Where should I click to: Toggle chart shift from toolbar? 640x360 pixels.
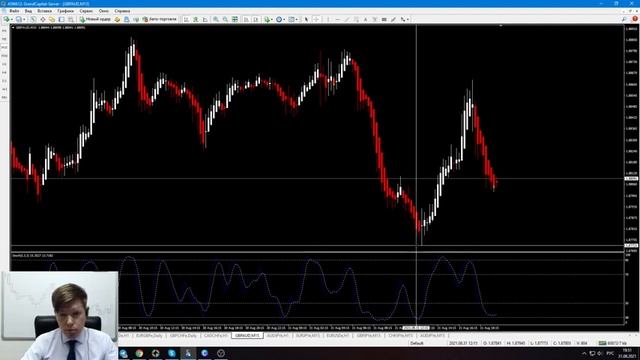[256, 19]
